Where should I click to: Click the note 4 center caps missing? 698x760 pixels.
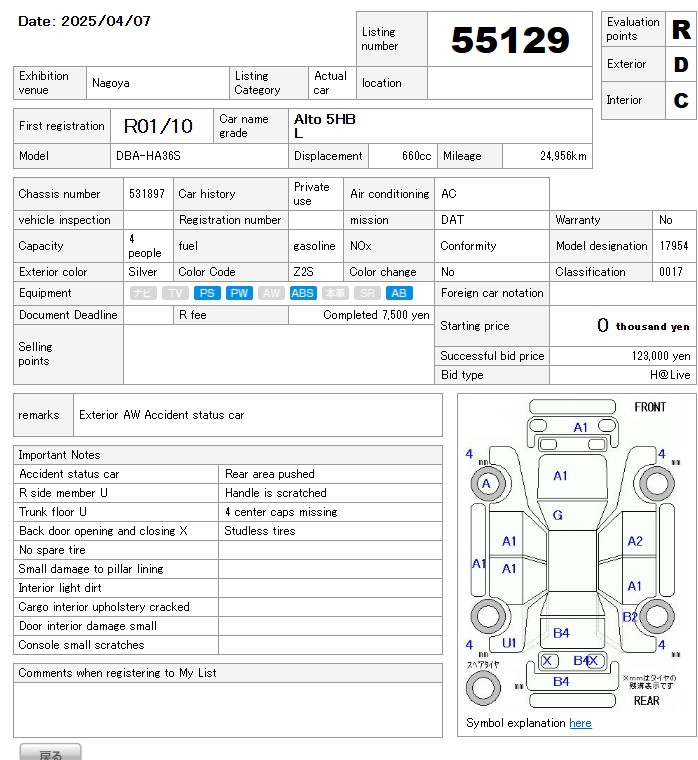(281, 512)
